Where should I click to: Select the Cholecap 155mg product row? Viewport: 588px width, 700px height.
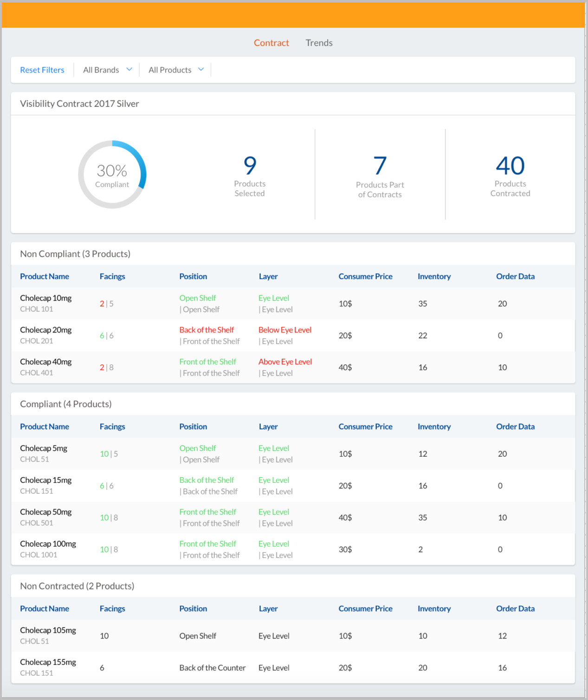[48, 662]
